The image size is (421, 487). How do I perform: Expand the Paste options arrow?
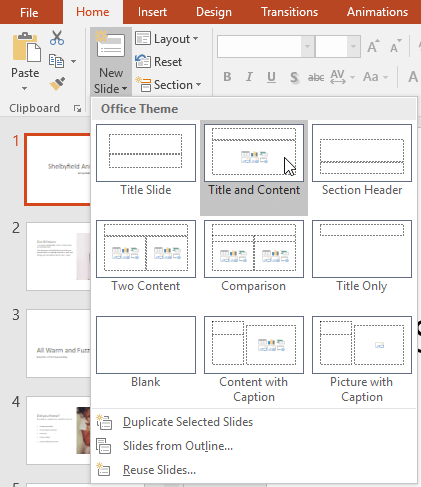click(x=25, y=89)
